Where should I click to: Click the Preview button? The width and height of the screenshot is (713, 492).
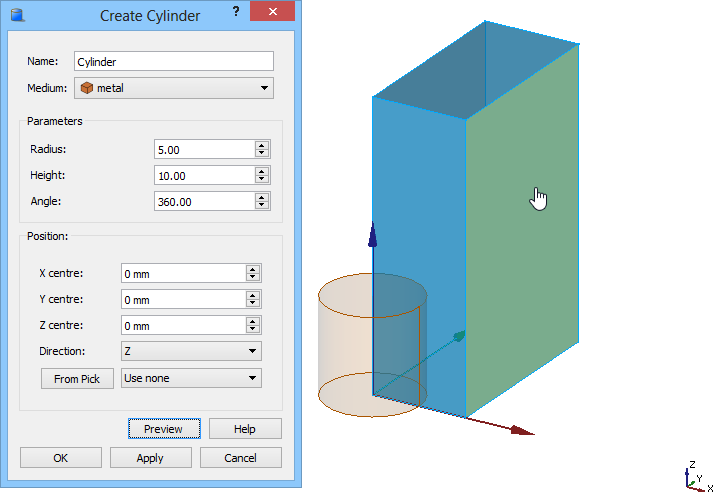coord(164,429)
